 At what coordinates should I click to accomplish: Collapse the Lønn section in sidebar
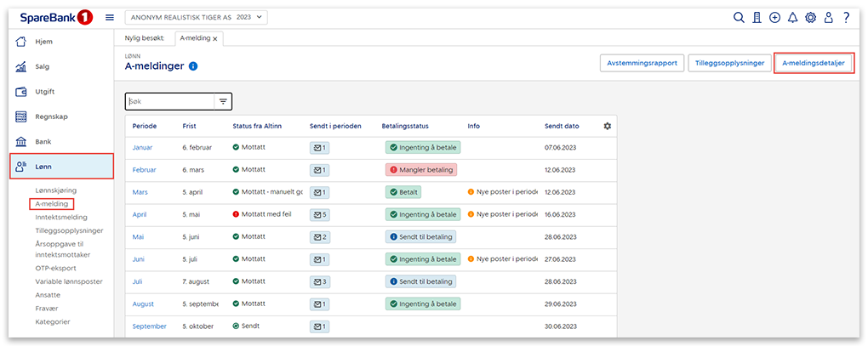click(61, 167)
